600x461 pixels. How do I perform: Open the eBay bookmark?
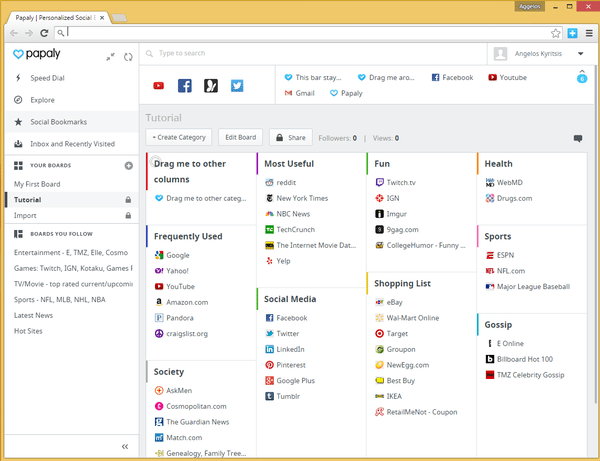(x=389, y=302)
